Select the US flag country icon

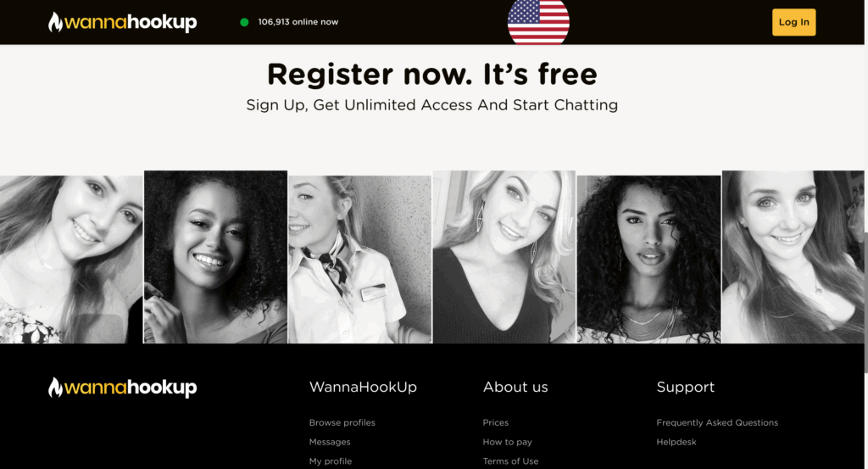(538, 22)
